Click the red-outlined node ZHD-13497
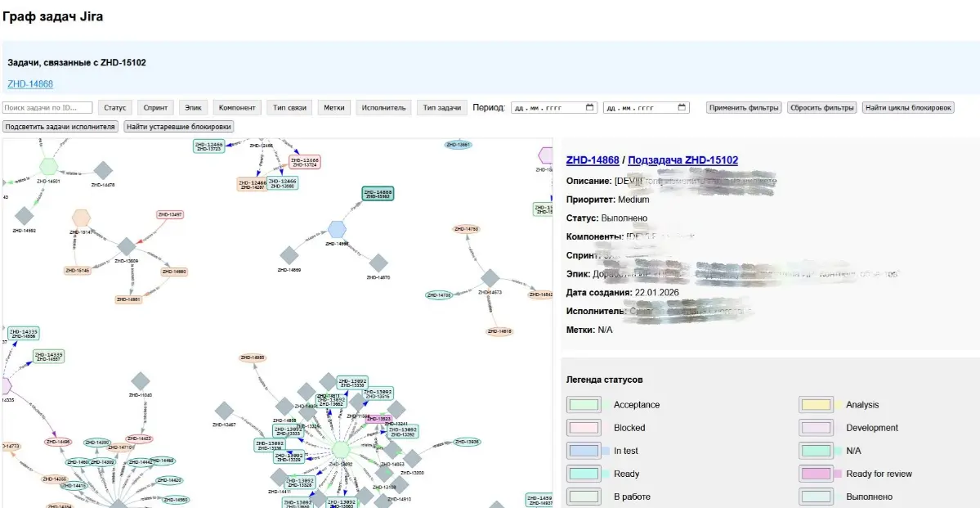The height and width of the screenshot is (508, 980). [x=169, y=215]
